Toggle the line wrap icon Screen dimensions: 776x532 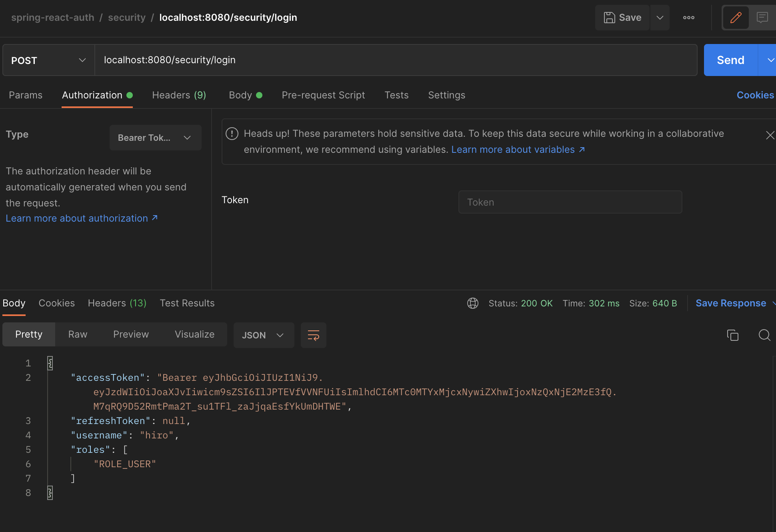tap(313, 335)
